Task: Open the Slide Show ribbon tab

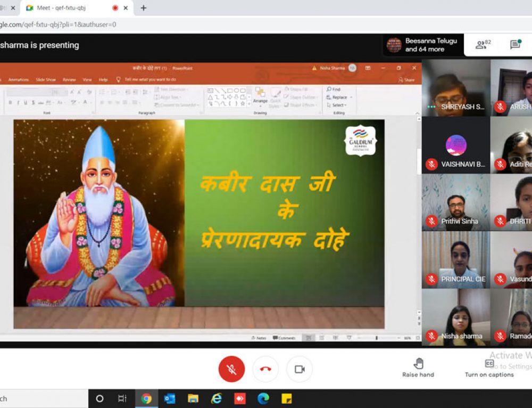Action: click(45, 79)
